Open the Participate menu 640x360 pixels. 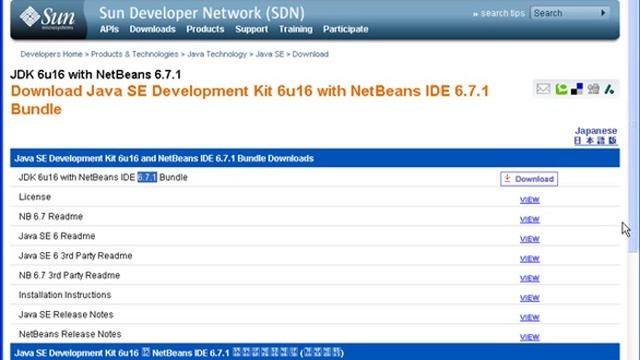coord(345,29)
